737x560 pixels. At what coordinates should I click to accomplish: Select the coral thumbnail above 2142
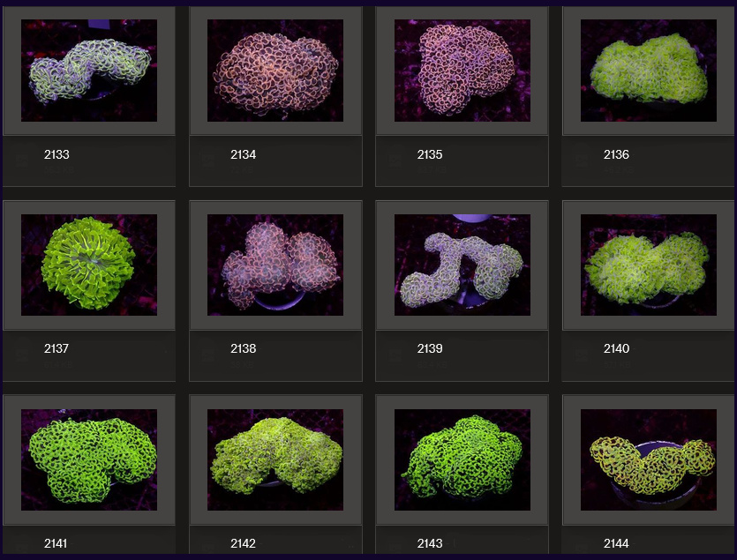tap(275, 460)
